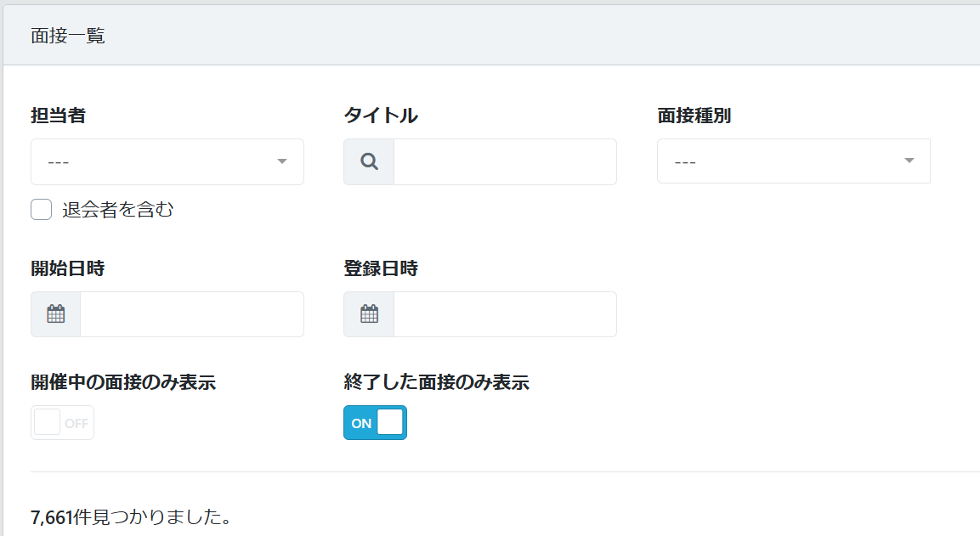The width and height of the screenshot is (980, 536).
Task: Click the 終了した面接のみ表示 label
Action: tap(436, 382)
